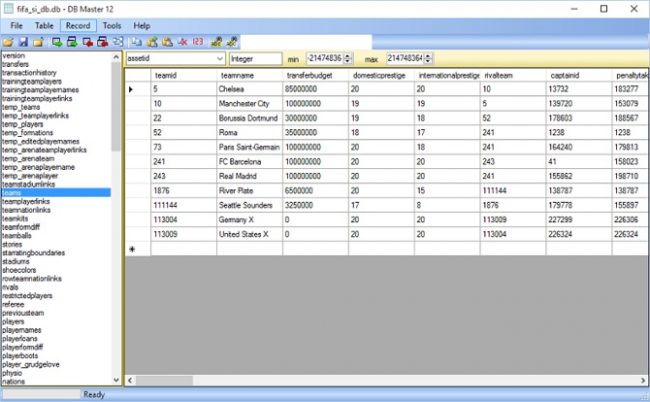This screenshot has width=650, height=402.
Task: Open the Table menu
Action: tap(44, 26)
